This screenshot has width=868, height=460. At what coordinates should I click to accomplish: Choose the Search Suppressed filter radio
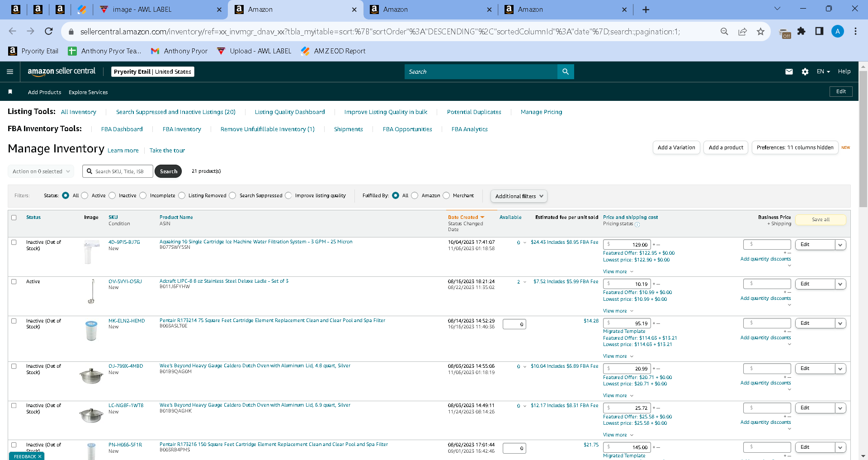pyautogui.click(x=232, y=195)
